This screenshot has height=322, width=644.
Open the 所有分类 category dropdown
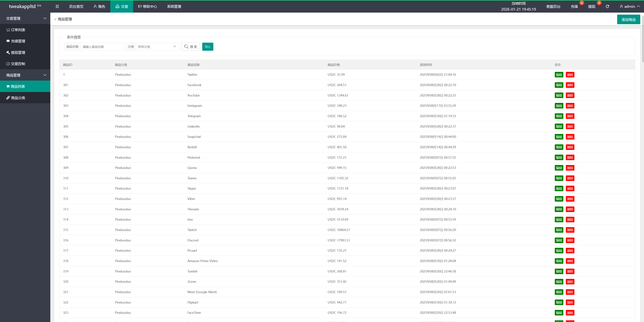(x=157, y=47)
